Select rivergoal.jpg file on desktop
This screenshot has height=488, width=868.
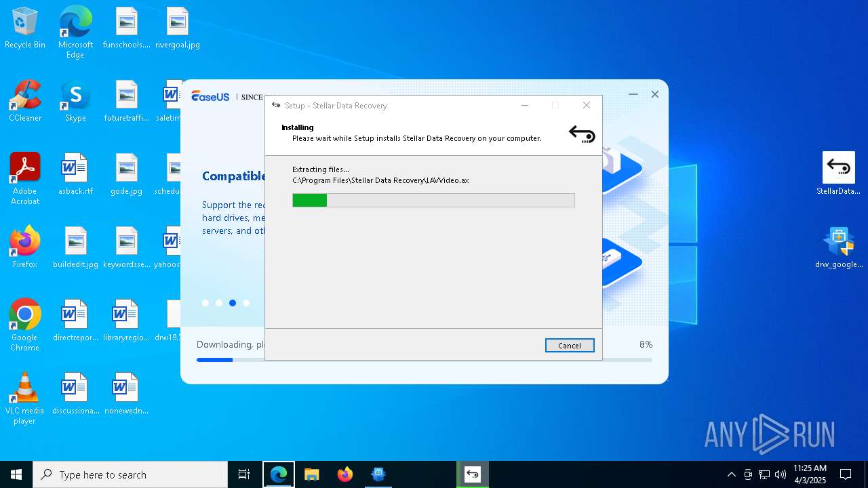click(x=178, y=28)
